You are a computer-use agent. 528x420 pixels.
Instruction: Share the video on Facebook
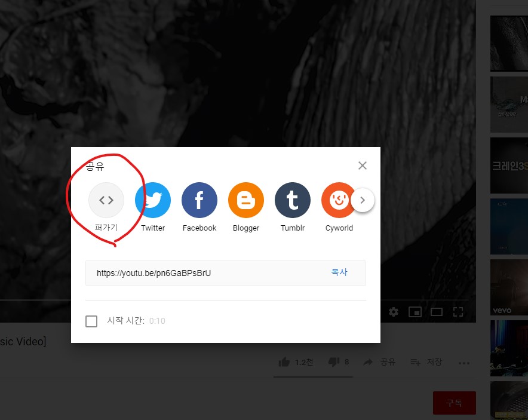(x=199, y=200)
